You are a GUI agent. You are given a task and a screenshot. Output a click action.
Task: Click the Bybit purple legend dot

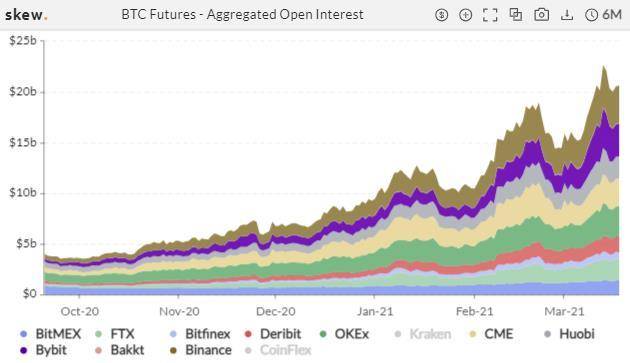(x=24, y=351)
